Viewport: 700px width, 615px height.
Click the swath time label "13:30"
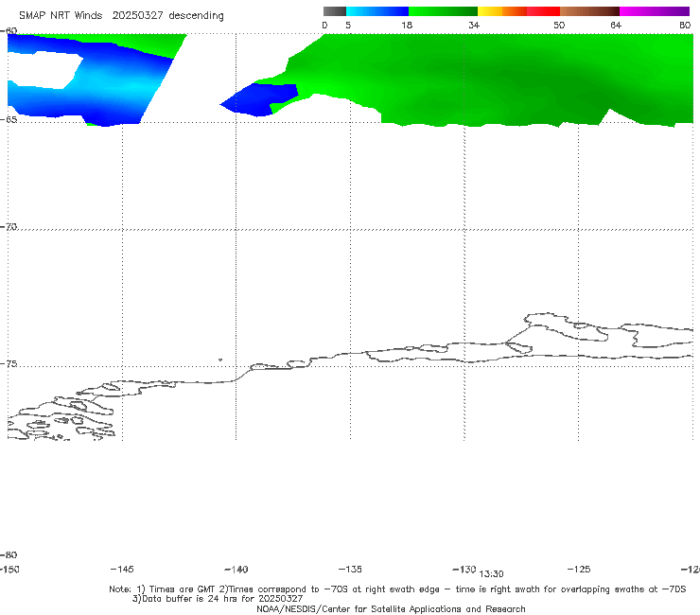click(492, 574)
